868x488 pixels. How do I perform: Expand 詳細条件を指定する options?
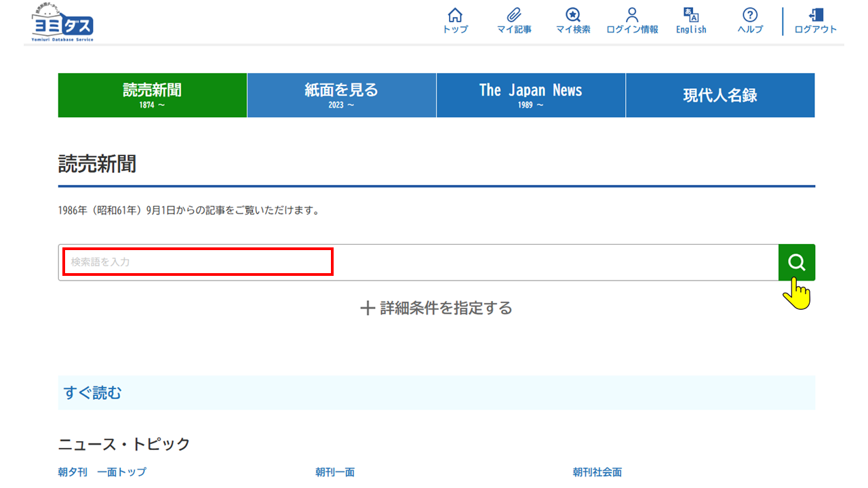tap(436, 308)
